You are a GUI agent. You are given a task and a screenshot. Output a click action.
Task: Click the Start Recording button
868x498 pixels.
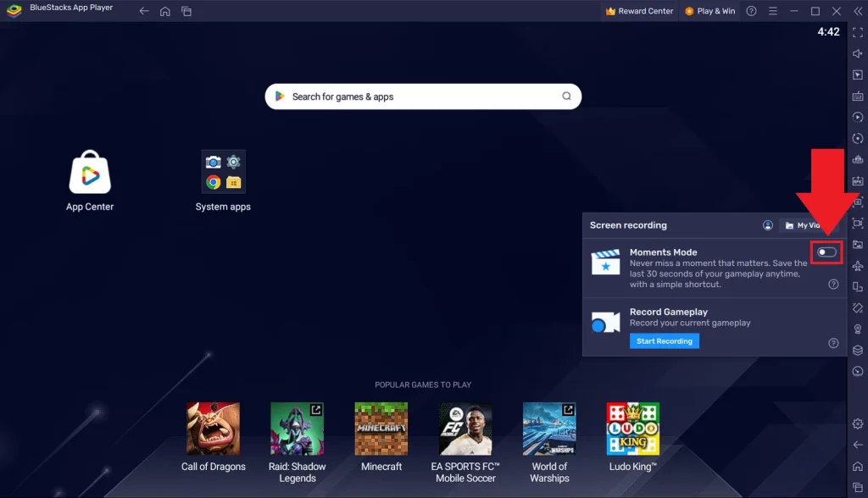(664, 340)
